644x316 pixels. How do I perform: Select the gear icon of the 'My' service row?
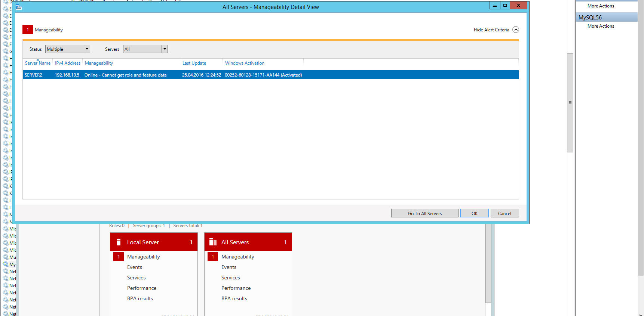coord(6,264)
